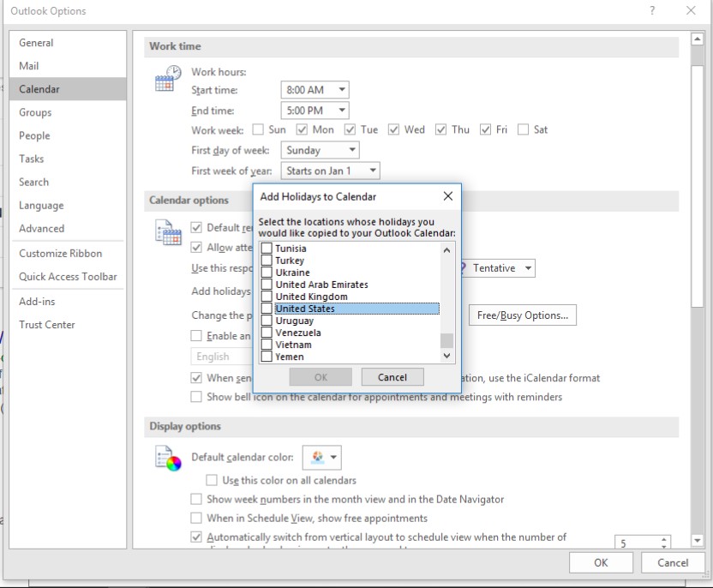Image resolution: width=713 pixels, height=588 pixels.
Task: Check the United Arab Emirates checkbox
Action: tap(267, 285)
